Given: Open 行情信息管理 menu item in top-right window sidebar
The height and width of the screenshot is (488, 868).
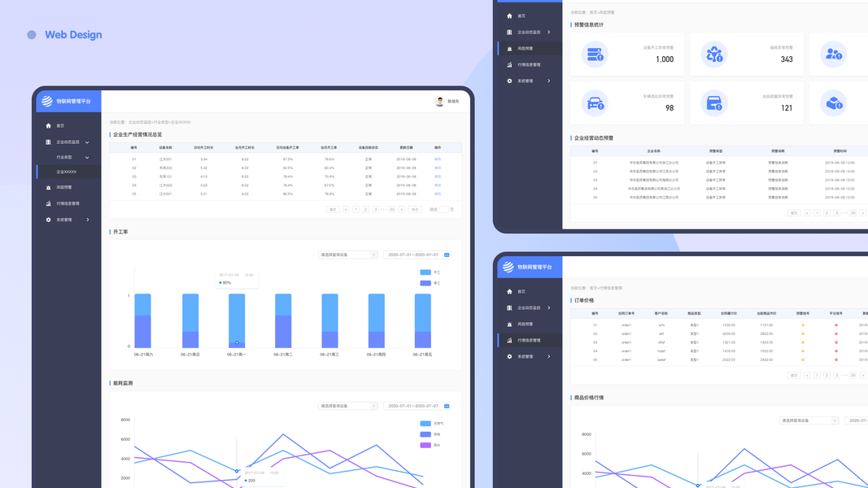Looking at the screenshot, I should 530,65.
